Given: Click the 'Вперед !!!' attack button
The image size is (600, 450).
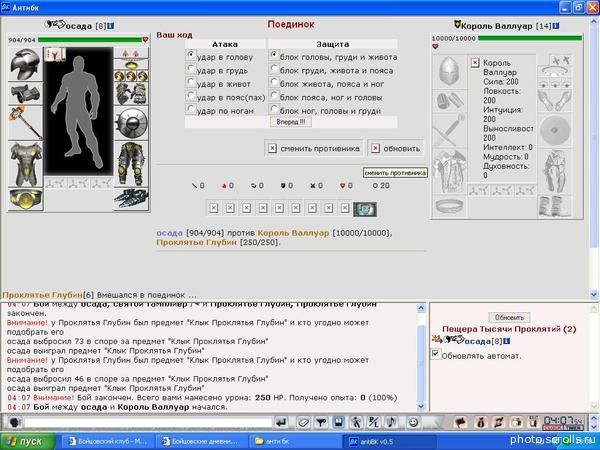Looking at the screenshot, I should coord(291,122).
